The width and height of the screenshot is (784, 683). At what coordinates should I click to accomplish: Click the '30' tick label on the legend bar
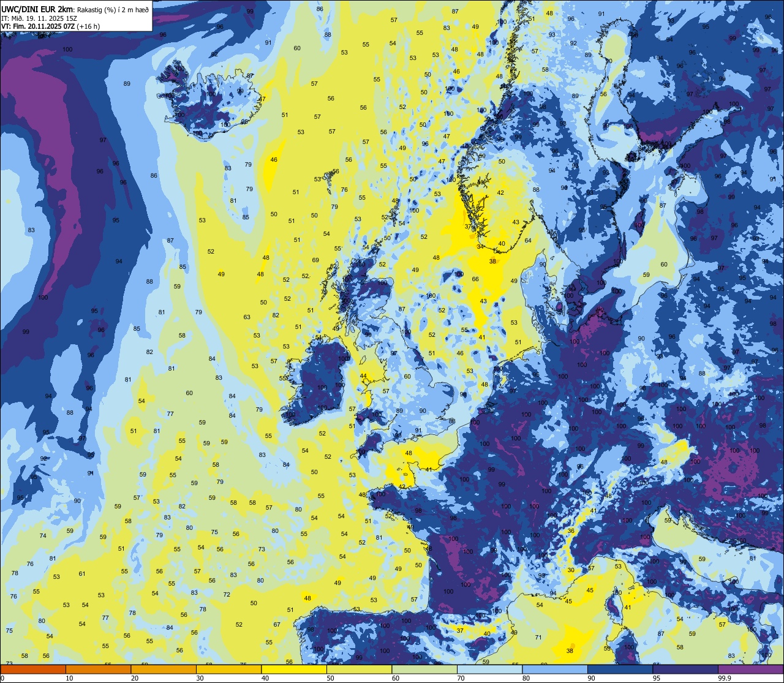click(200, 678)
